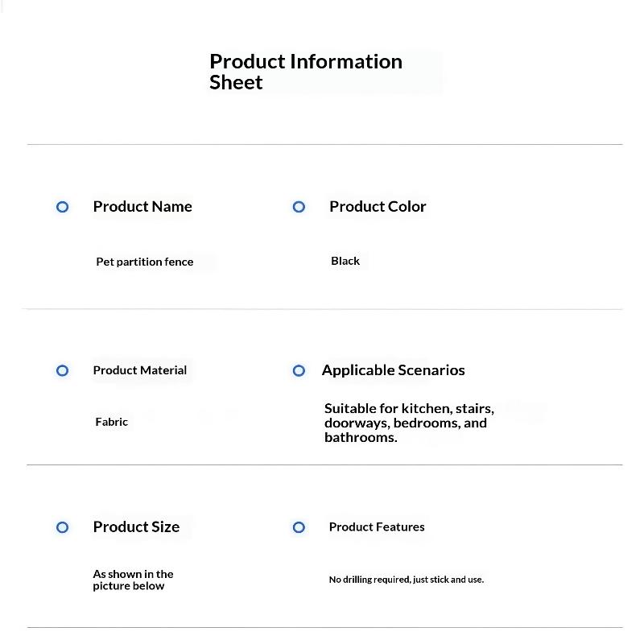The width and height of the screenshot is (644, 644).
Task: Select the Fabric material value
Action: pos(111,422)
